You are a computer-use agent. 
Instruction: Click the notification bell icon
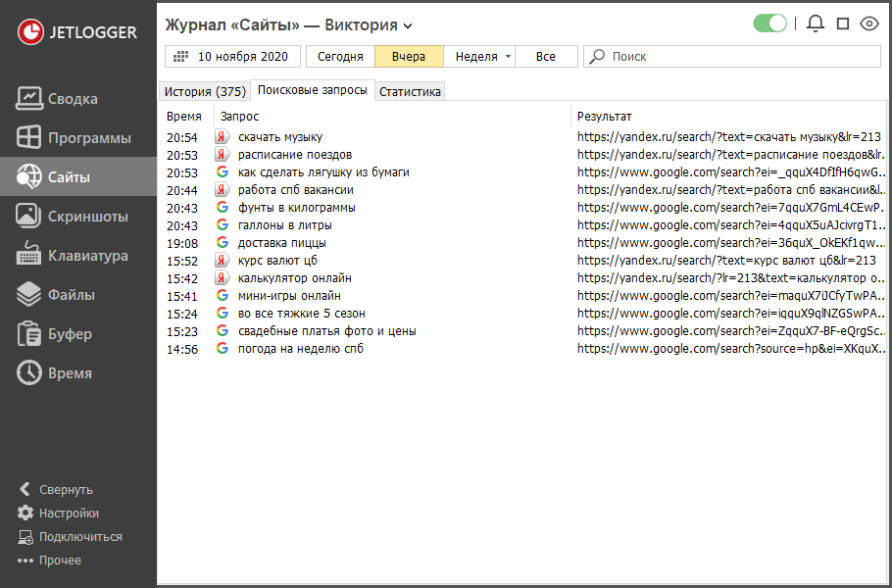pyautogui.click(x=815, y=24)
